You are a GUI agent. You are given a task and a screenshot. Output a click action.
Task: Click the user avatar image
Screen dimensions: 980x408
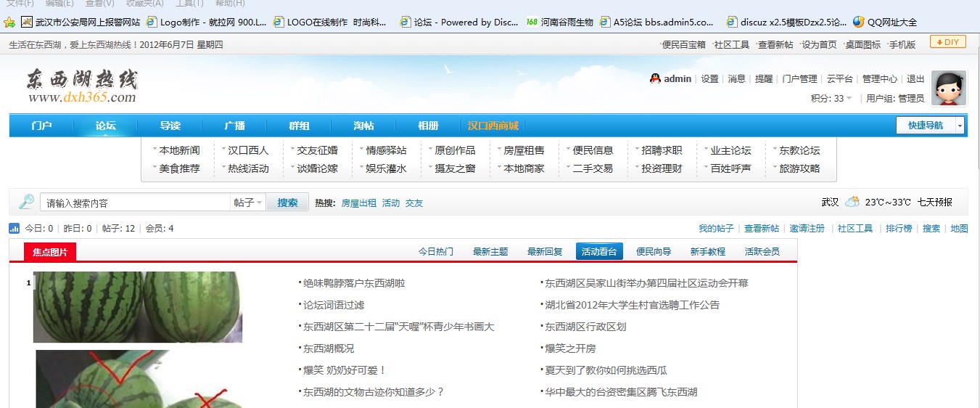[949, 89]
